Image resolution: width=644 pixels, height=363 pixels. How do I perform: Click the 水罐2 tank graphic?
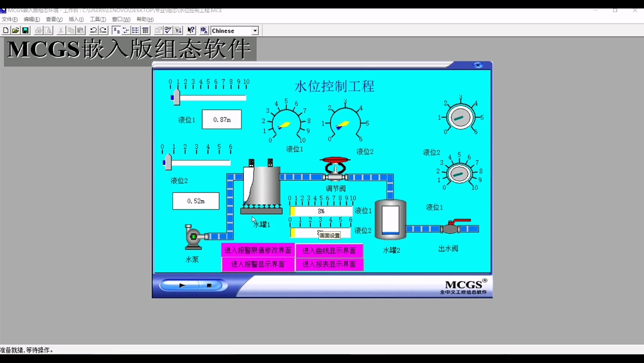[x=390, y=219]
